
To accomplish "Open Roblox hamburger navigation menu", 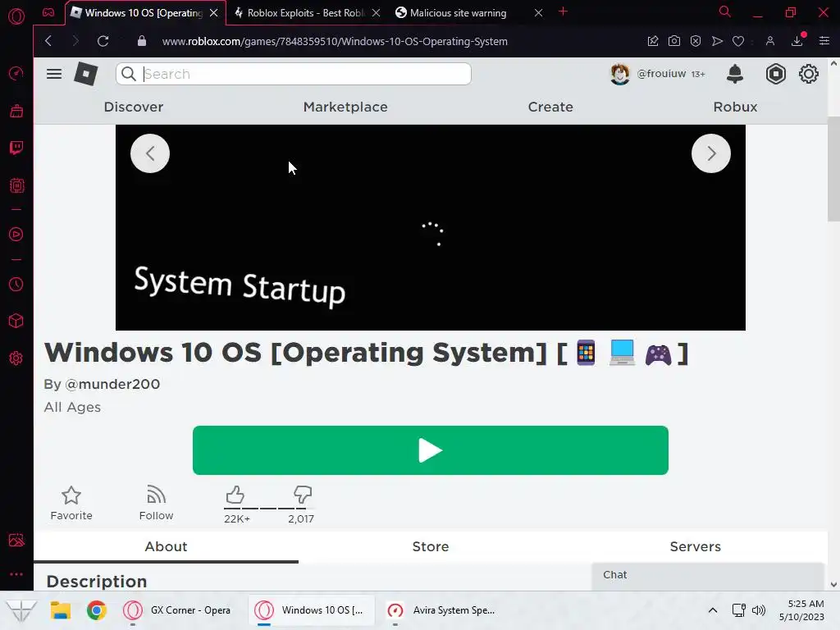I will tap(53, 73).
